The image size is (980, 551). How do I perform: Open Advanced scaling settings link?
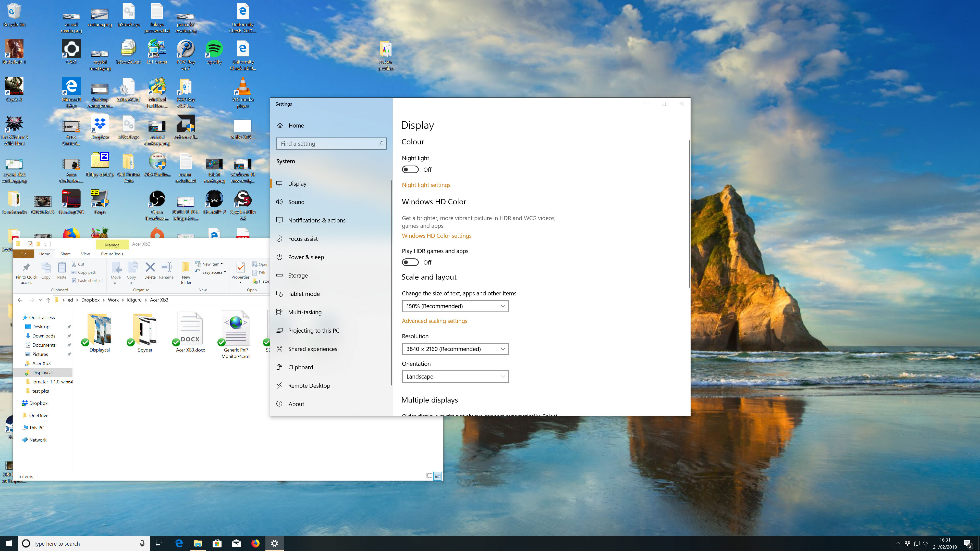coord(434,321)
